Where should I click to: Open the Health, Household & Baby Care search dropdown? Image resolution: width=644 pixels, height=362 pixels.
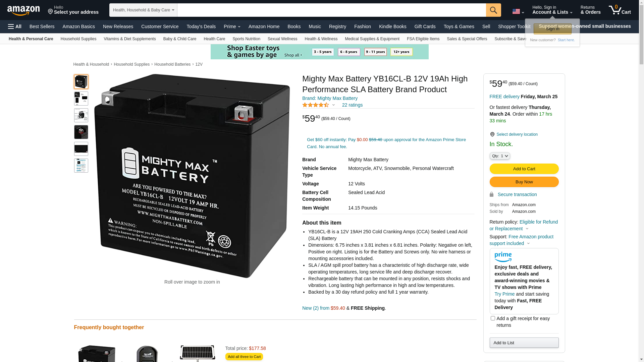(x=143, y=10)
